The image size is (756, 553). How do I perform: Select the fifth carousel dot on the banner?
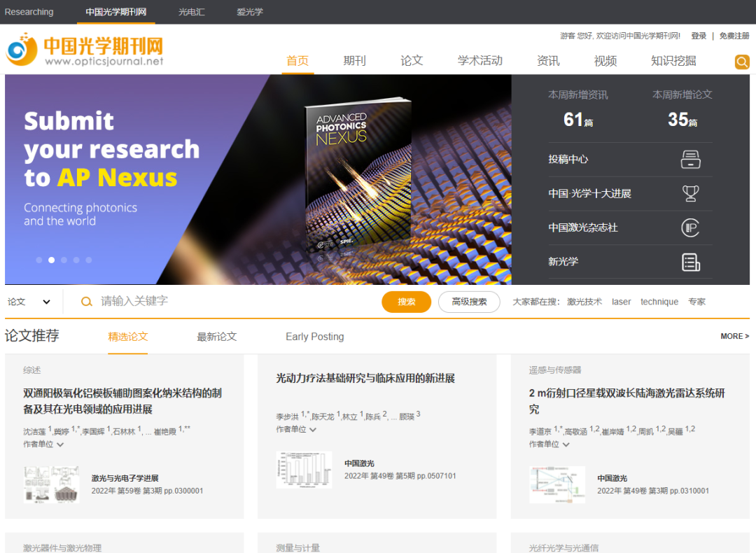pyautogui.click(x=89, y=260)
